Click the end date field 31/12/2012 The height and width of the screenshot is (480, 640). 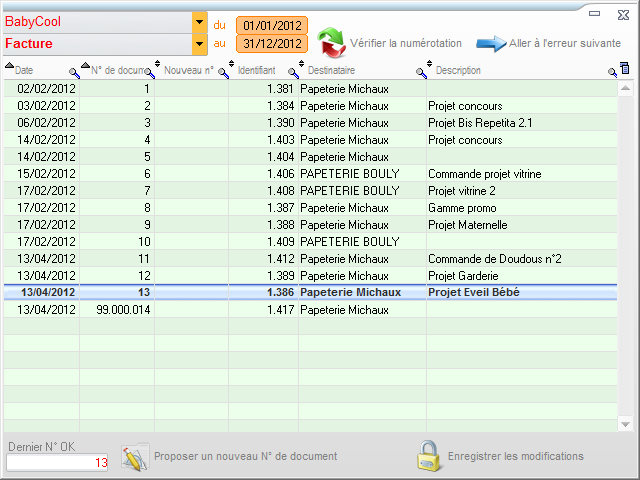click(x=271, y=44)
